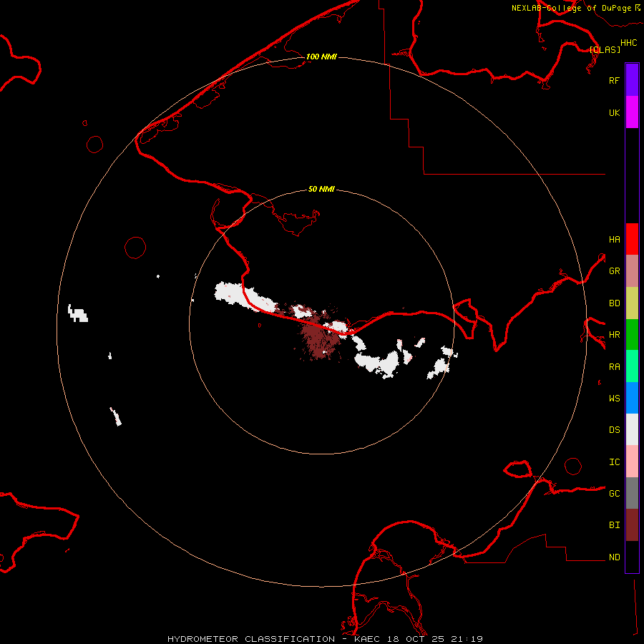The image size is (644, 644).
Task: Select the dusty-pink GR legend swatch
Action: point(632,271)
